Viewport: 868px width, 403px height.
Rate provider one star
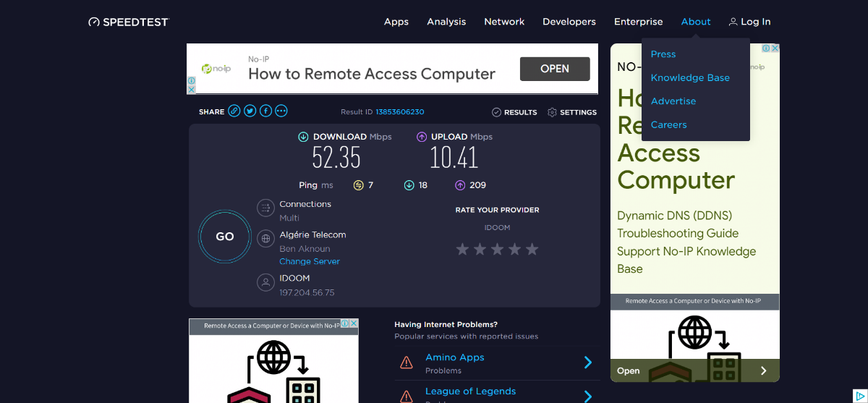pyautogui.click(x=462, y=250)
